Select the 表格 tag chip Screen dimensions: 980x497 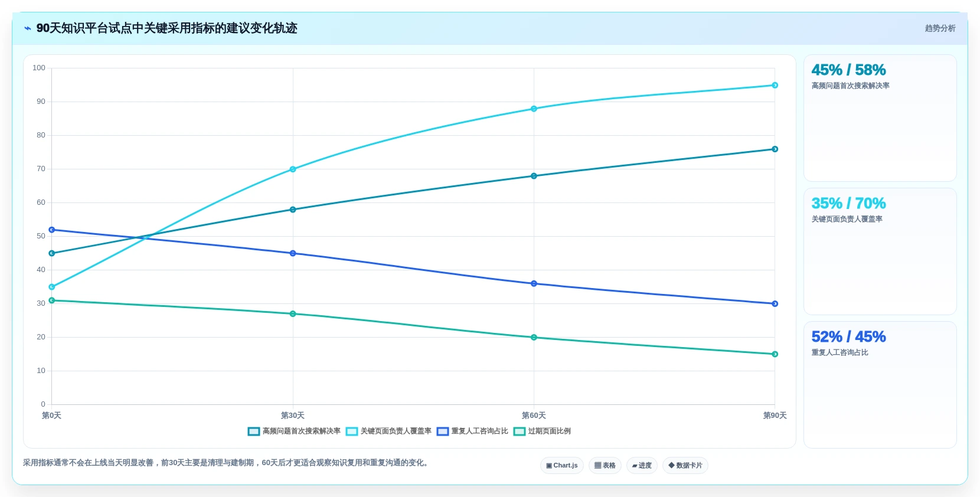[x=605, y=466]
